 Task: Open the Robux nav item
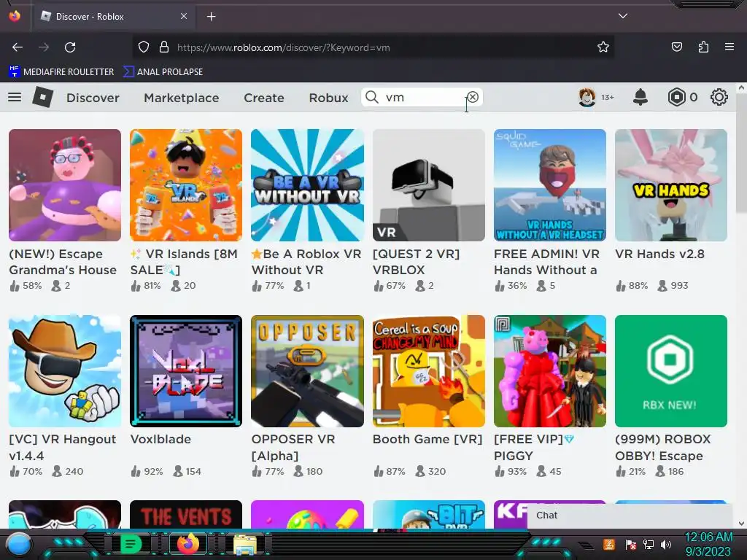[329, 98]
